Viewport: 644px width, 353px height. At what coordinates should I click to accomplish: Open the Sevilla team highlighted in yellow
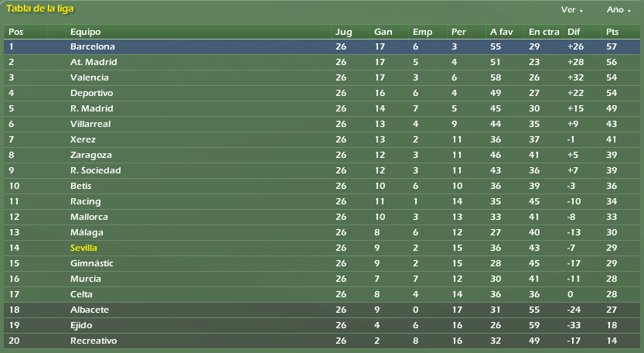83,248
